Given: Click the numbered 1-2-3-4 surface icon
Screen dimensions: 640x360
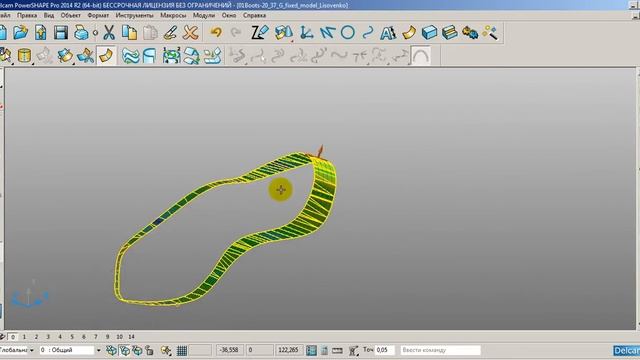Looking at the screenshot, I should point(171,56).
